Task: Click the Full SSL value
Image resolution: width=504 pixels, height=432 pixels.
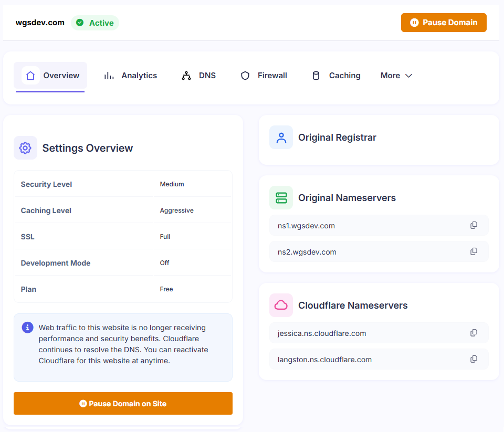Action: coord(165,237)
